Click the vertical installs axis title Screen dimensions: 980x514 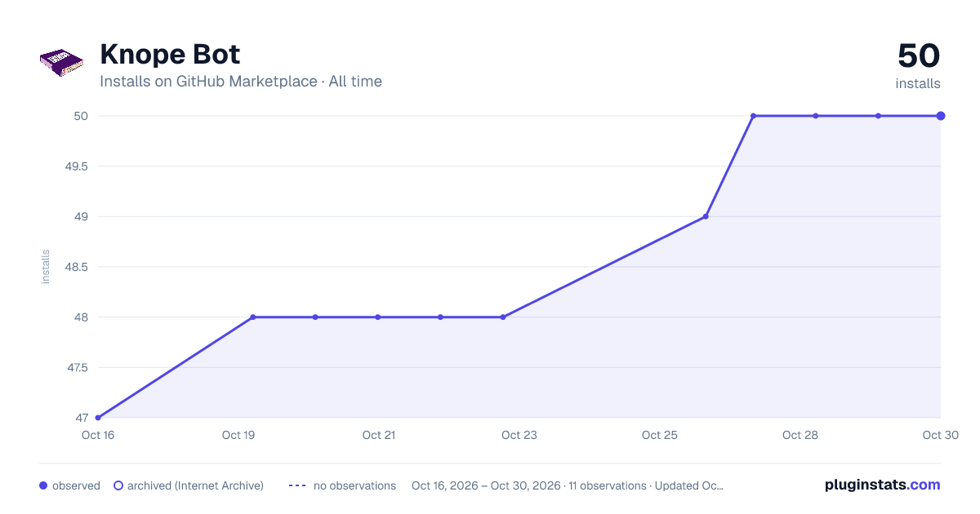tap(46, 267)
